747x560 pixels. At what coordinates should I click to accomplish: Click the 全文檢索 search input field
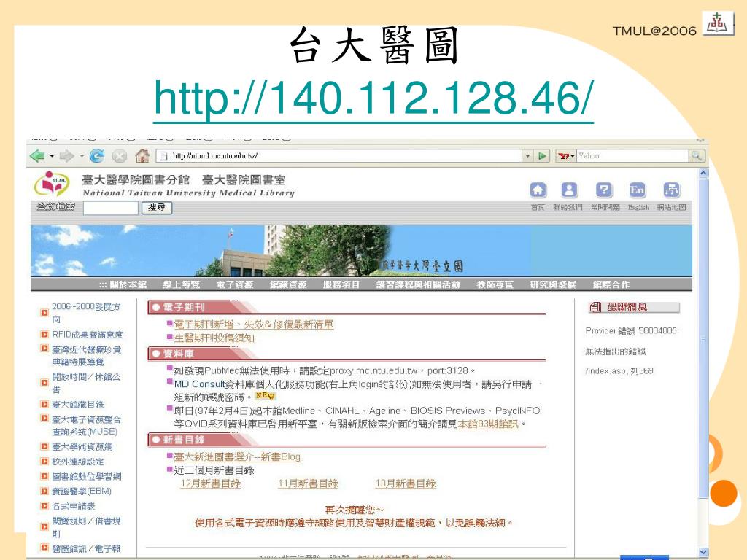[x=111, y=208]
